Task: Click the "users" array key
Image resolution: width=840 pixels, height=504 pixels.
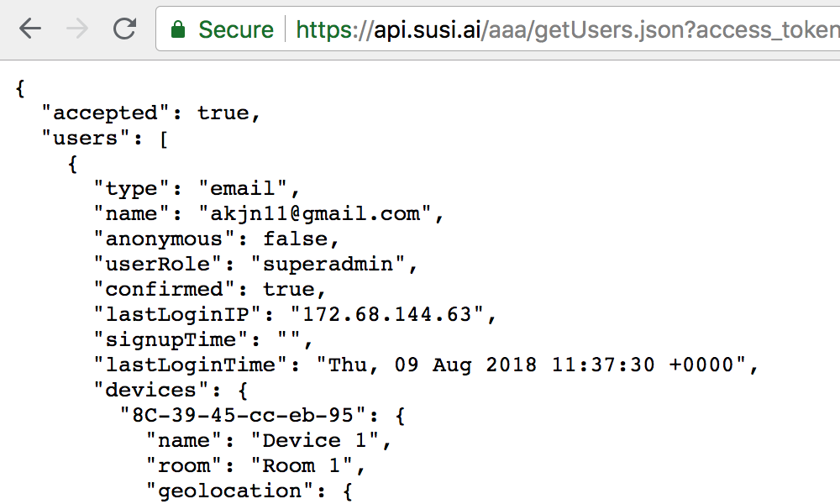Action: 85,139
